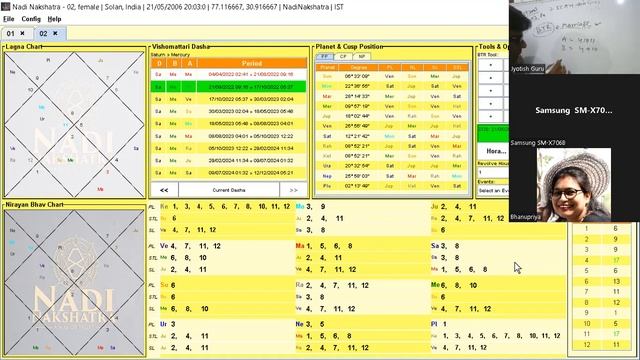Click the Ju planet label in significator list
This screenshot has width=640, height=360.
(x=435, y=207)
